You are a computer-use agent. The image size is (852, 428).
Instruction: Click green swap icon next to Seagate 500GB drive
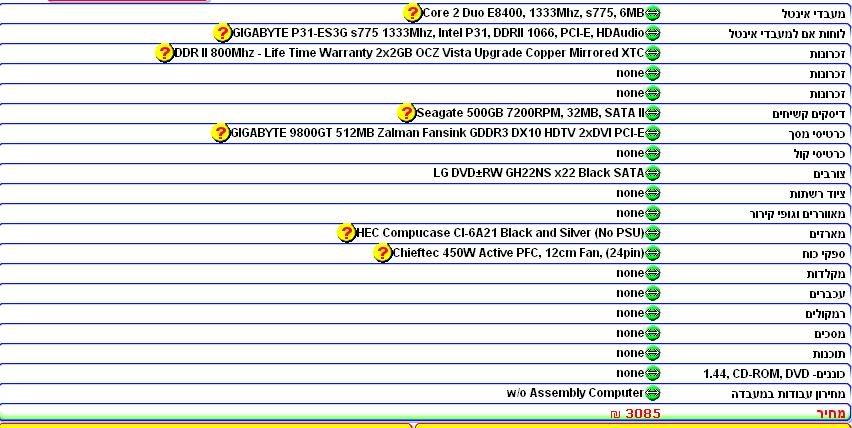click(653, 113)
